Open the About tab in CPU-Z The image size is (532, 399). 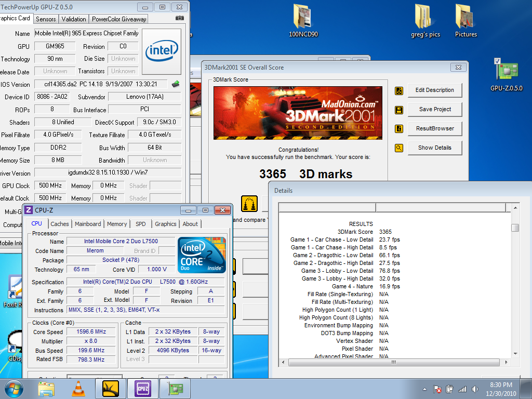pyautogui.click(x=190, y=224)
